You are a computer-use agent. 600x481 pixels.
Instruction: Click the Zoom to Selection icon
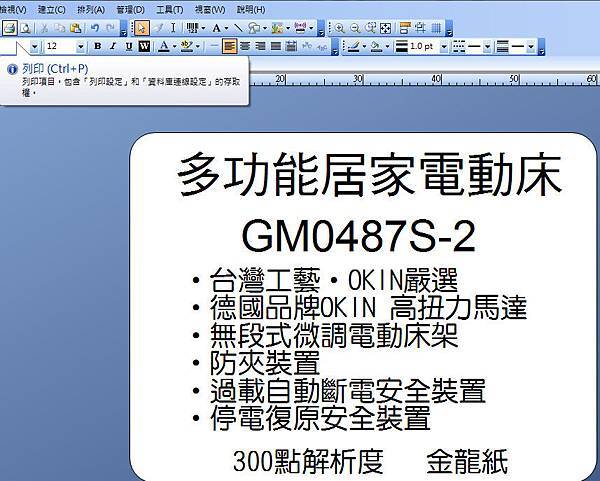370,28
